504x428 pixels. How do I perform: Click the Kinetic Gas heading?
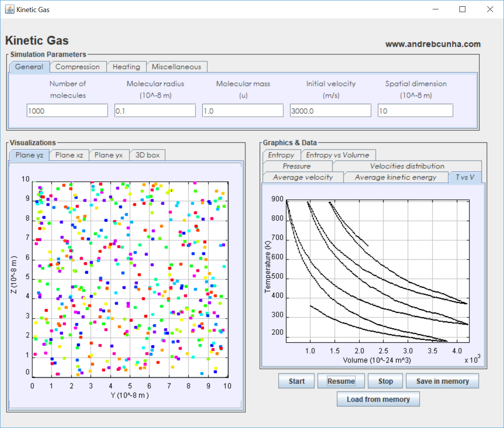pos(37,41)
